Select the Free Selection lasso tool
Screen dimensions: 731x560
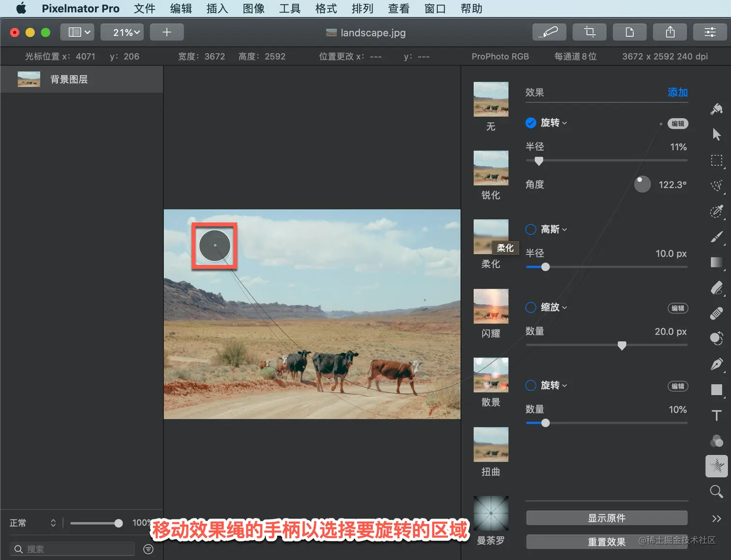pyautogui.click(x=716, y=186)
